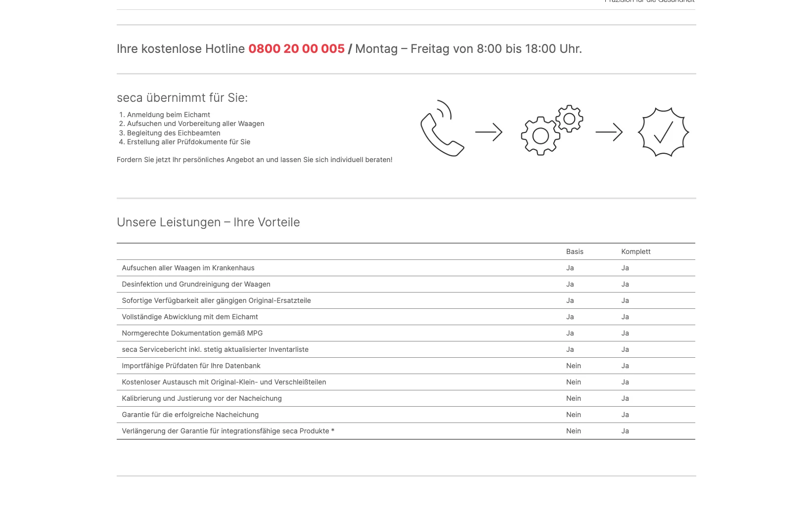Viewport: 812px width, 507px height.
Task: Click Basis 'Nein' in 'Importfähige Prüfdaten' row
Action: (574, 366)
